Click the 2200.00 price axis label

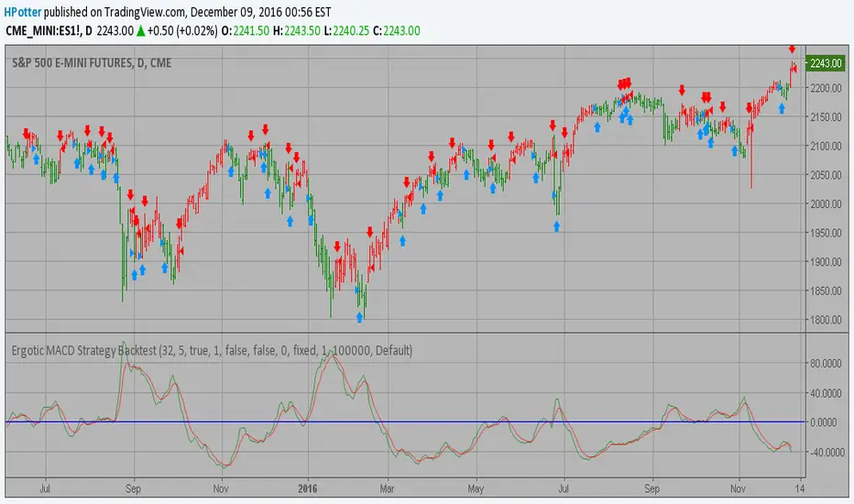[x=826, y=88]
